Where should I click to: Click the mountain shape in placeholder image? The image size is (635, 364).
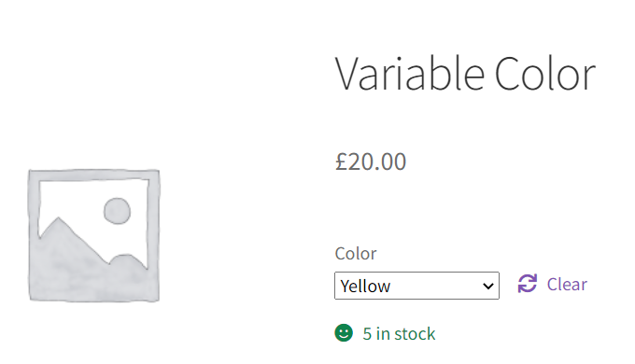pyautogui.click(x=81, y=259)
